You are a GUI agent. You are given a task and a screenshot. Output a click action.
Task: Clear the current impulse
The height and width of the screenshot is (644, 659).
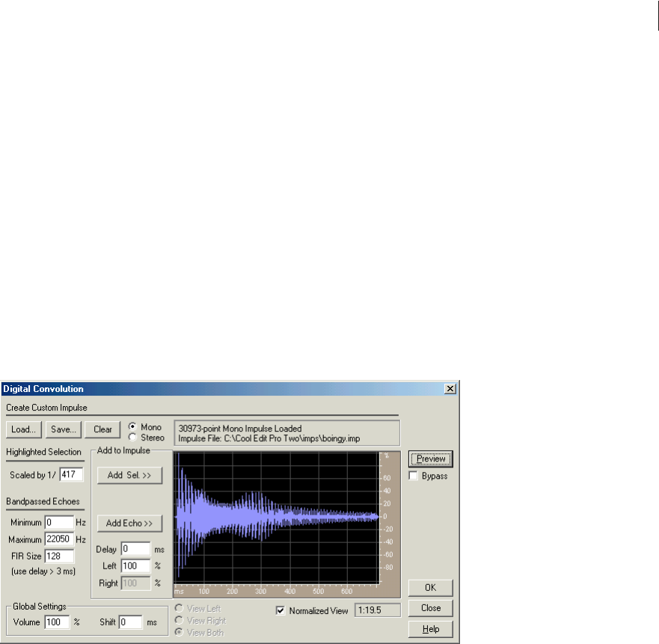102,429
